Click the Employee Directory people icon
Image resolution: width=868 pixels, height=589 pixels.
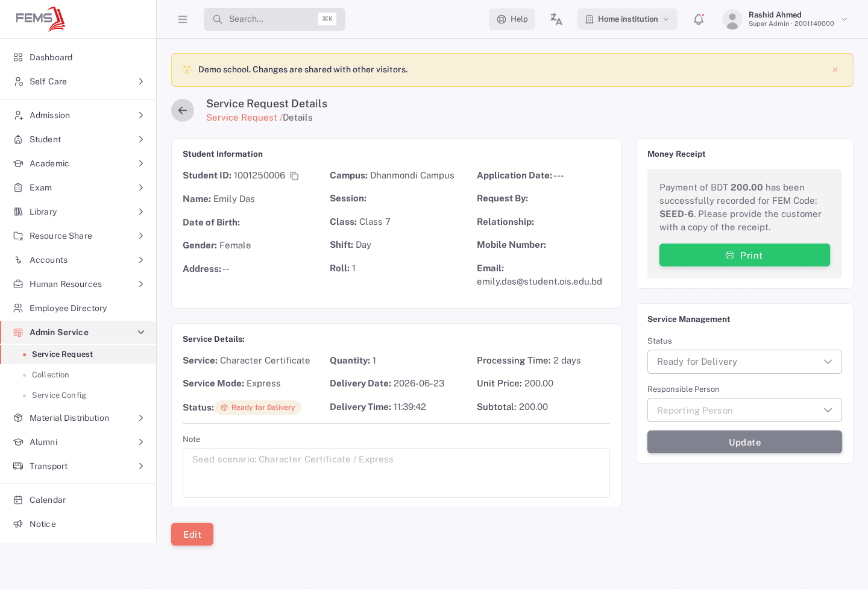pos(18,308)
